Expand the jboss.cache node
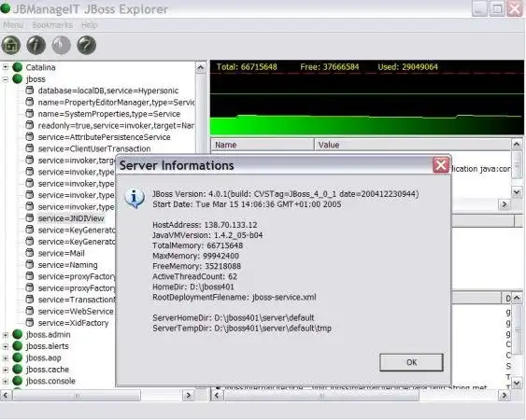This screenshot has width=526, height=420. tap(6, 370)
